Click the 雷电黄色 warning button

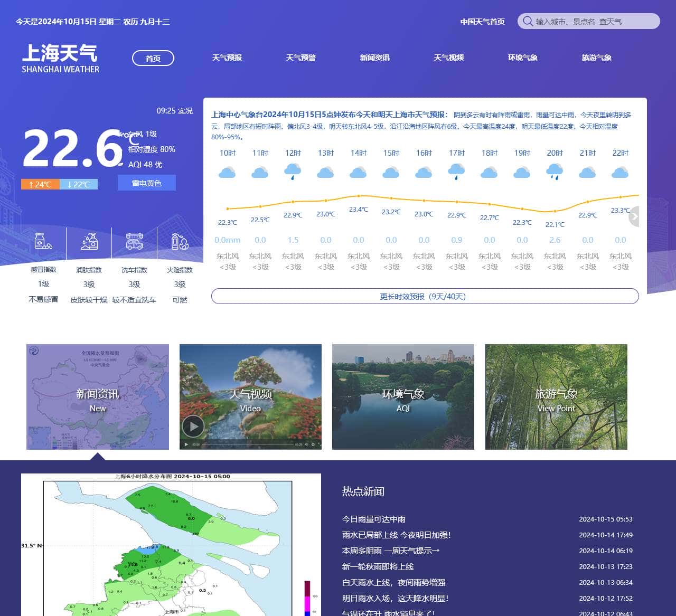click(146, 183)
